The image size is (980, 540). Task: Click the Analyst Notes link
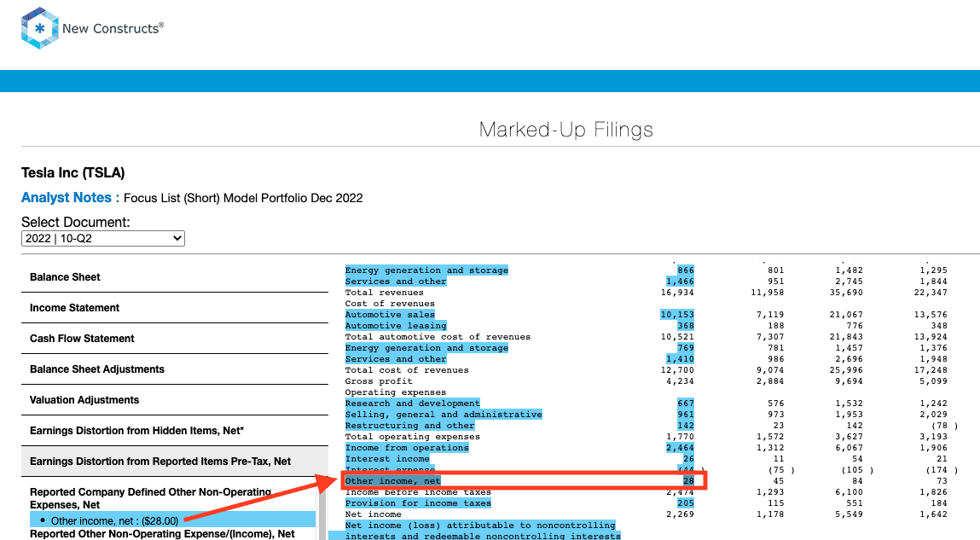[x=70, y=198]
